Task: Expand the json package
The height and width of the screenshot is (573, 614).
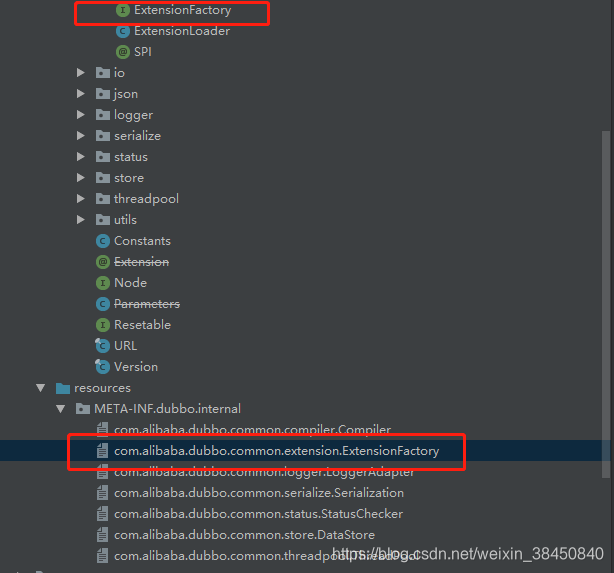Action: [81, 93]
